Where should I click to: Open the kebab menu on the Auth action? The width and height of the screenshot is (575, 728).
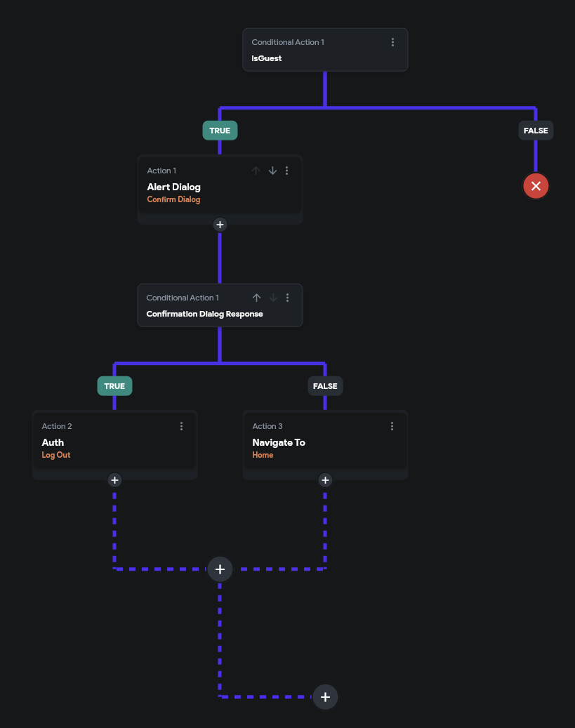click(x=182, y=426)
